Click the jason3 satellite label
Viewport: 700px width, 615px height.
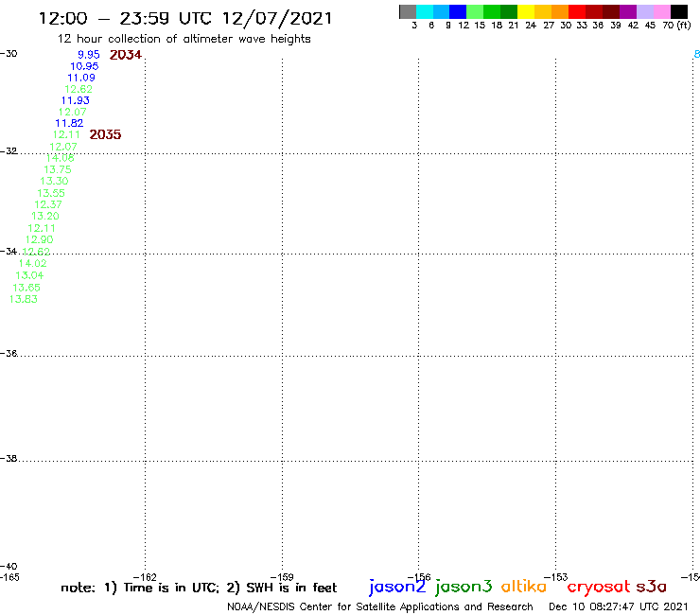coord(464,587)
